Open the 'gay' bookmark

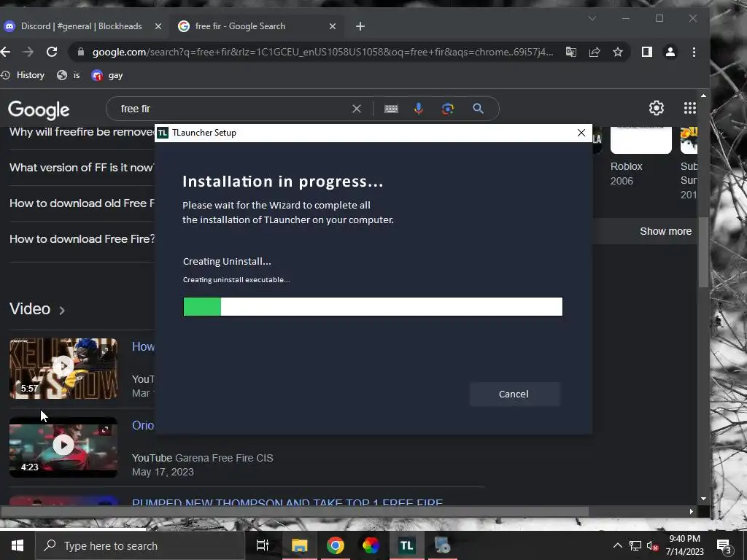(108, 75)
